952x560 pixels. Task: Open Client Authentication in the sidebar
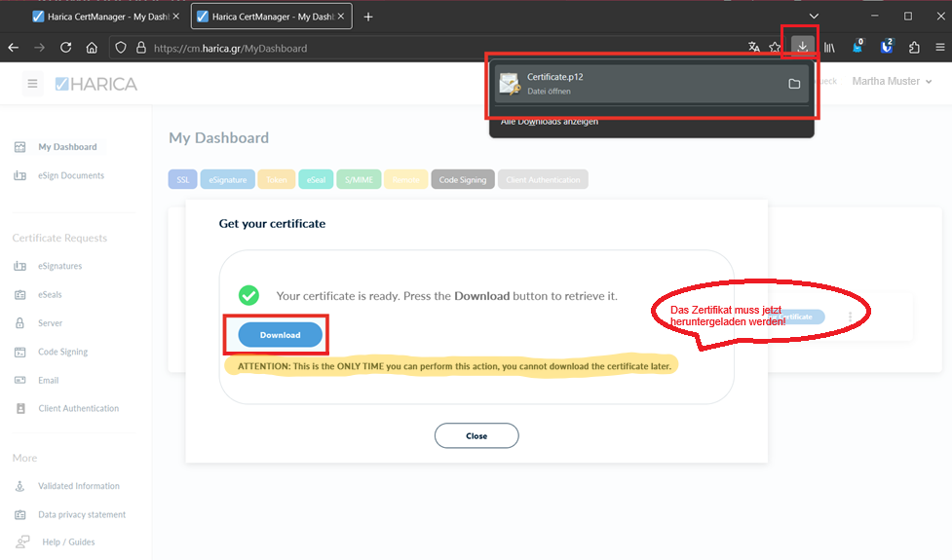(78, 408)
